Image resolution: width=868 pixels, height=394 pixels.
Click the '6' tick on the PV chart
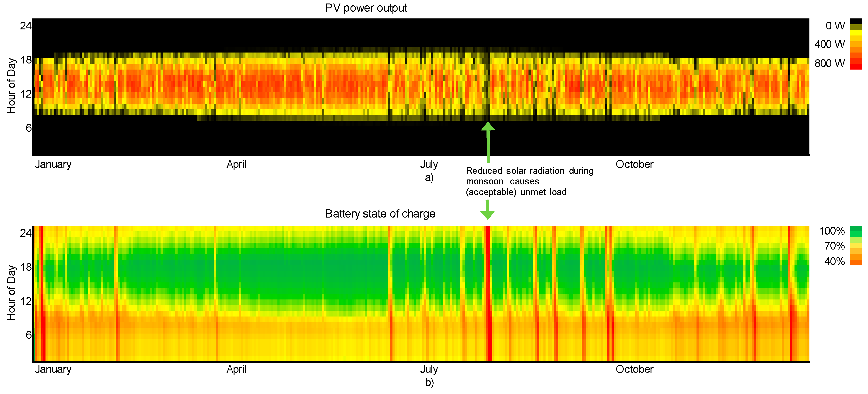point(29,128)
